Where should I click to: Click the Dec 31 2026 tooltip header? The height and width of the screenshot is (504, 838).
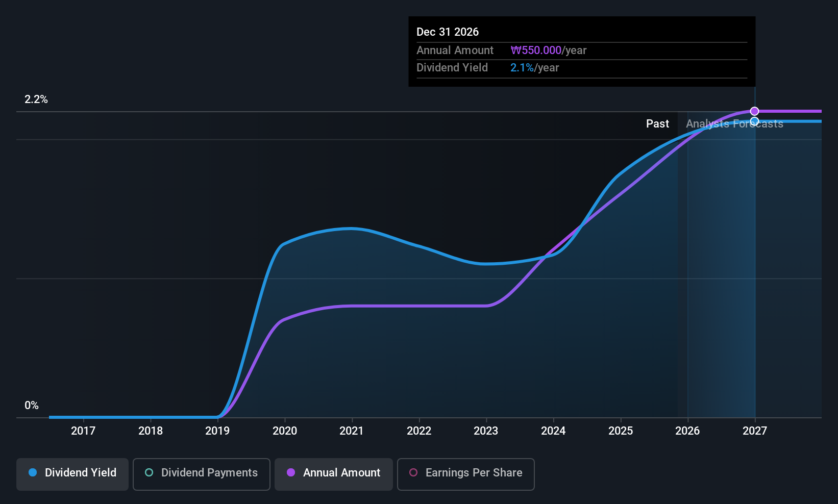pyautogui.click(x=448, y=32)
